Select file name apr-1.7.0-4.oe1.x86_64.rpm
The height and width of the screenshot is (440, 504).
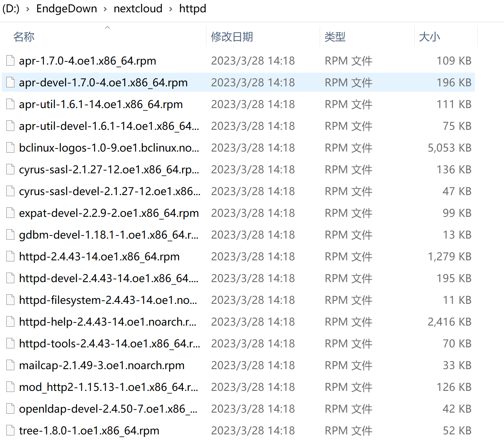[x=88, y=61]
